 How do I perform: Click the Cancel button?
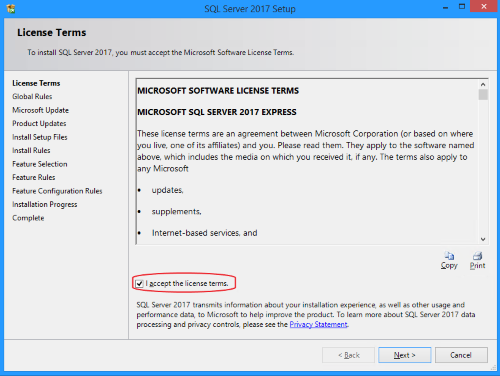point(461,355)
